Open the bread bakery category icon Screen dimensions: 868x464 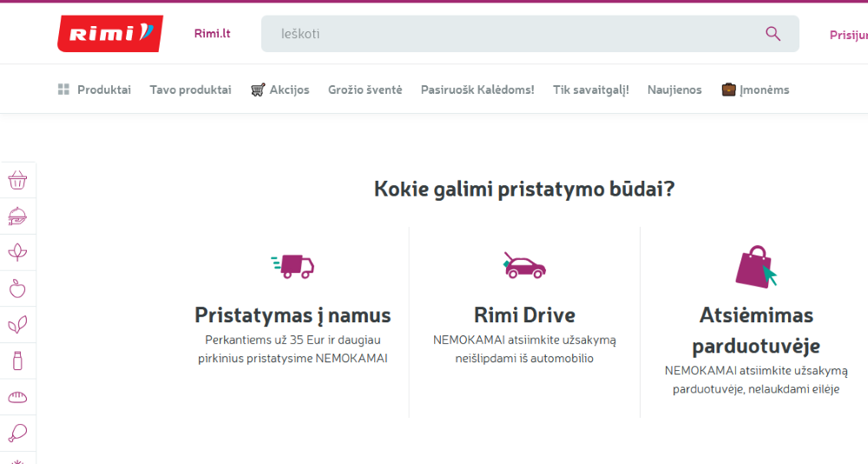(17, 397)
